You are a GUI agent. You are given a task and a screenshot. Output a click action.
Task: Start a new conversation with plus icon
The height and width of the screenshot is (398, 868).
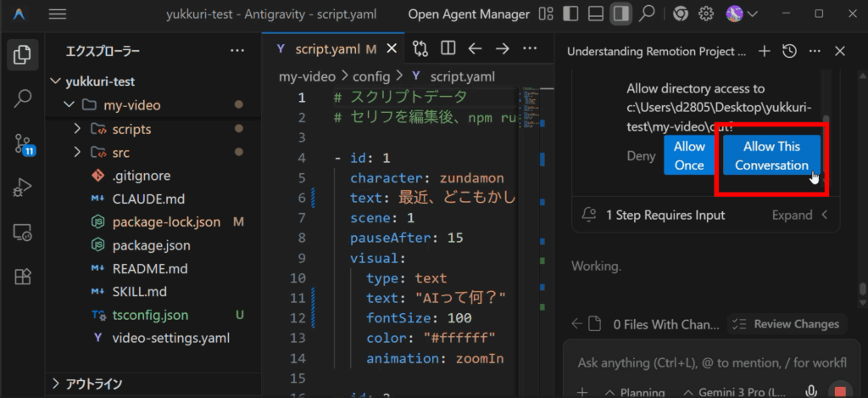click(764, 52)
